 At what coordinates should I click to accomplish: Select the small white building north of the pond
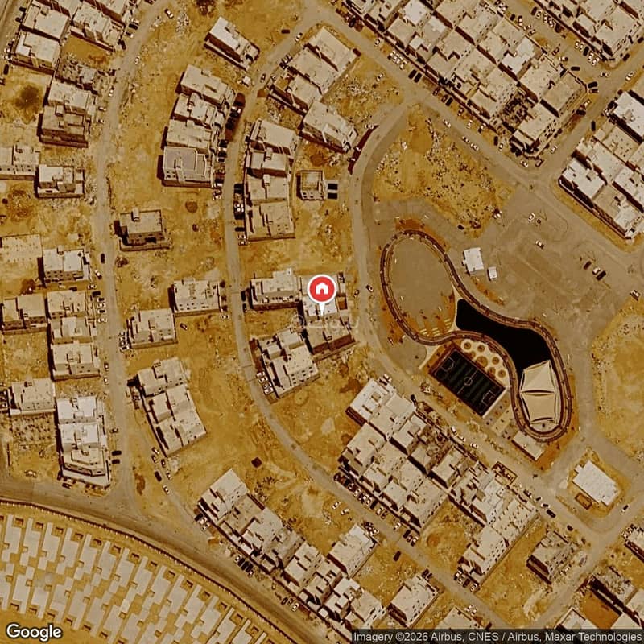[x=473, y=260]
